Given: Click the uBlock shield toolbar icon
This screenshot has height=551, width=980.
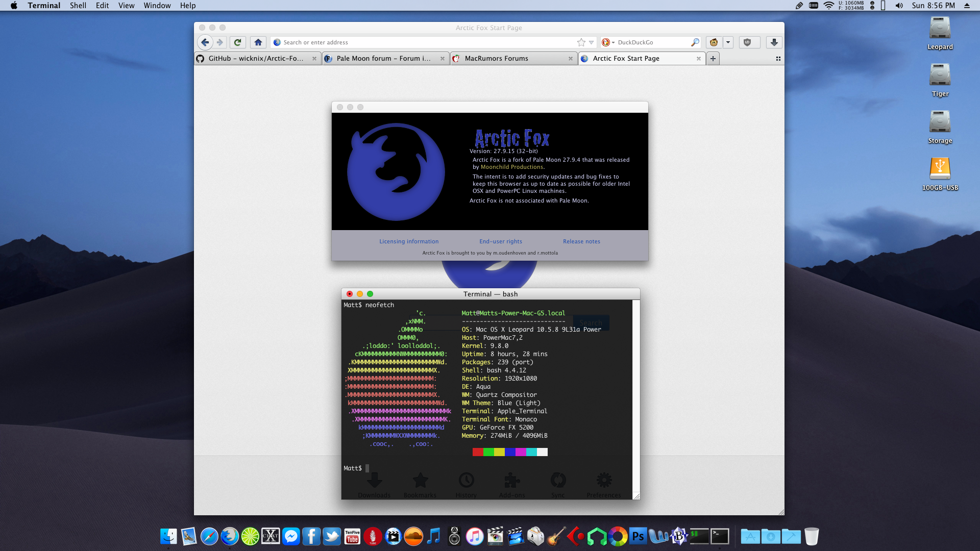Looking at the screenshot, I should click(747, 42).
